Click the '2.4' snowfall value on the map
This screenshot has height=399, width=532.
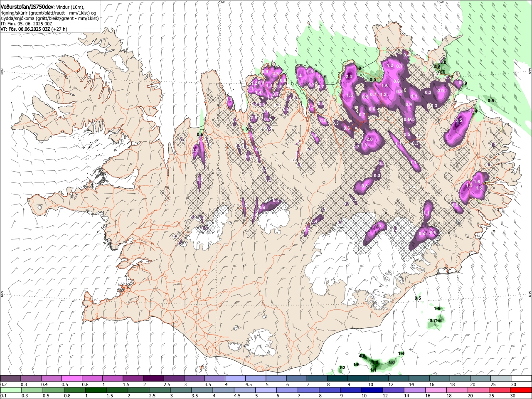pos(349,76)
